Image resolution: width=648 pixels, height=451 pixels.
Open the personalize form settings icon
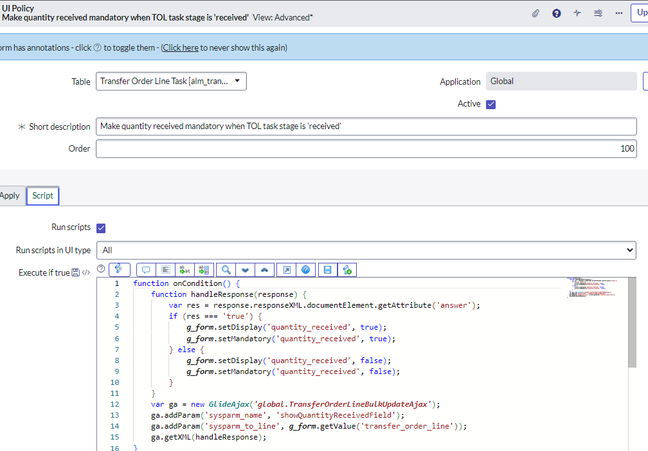tap(598, 13)
